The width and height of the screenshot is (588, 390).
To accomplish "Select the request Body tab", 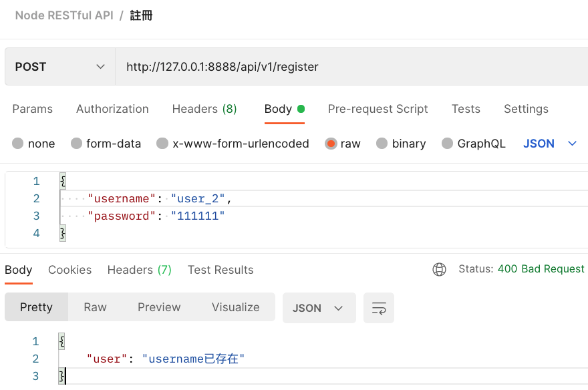I will pyautogui.click(x=284, y=109).
